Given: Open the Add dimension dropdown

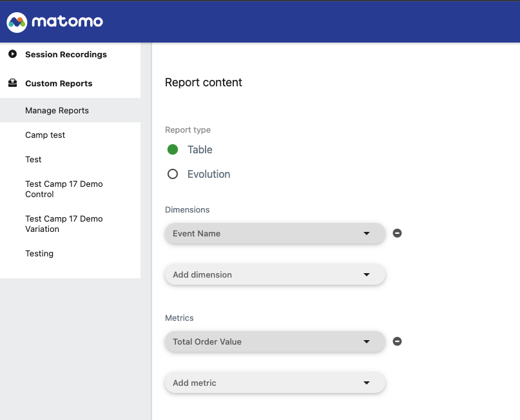Looking at the screenshot, I should coord(275,274).
